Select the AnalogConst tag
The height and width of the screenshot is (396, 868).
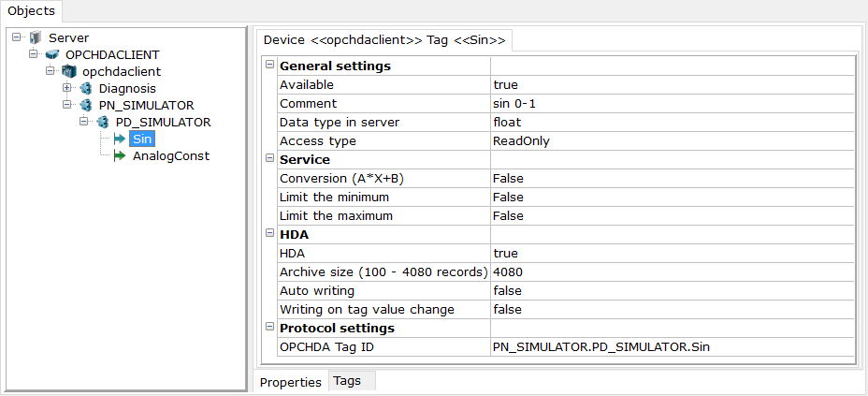[171, 156]
